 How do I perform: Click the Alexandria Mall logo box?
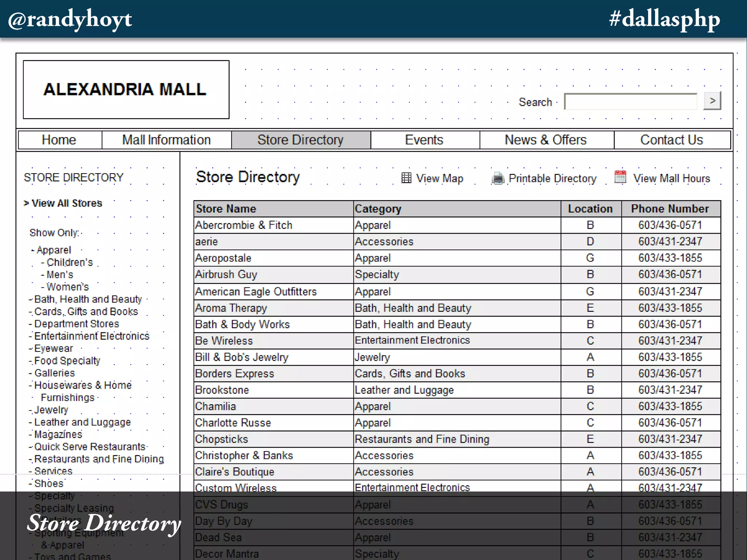pyautogui.click(x=126, y=90)
